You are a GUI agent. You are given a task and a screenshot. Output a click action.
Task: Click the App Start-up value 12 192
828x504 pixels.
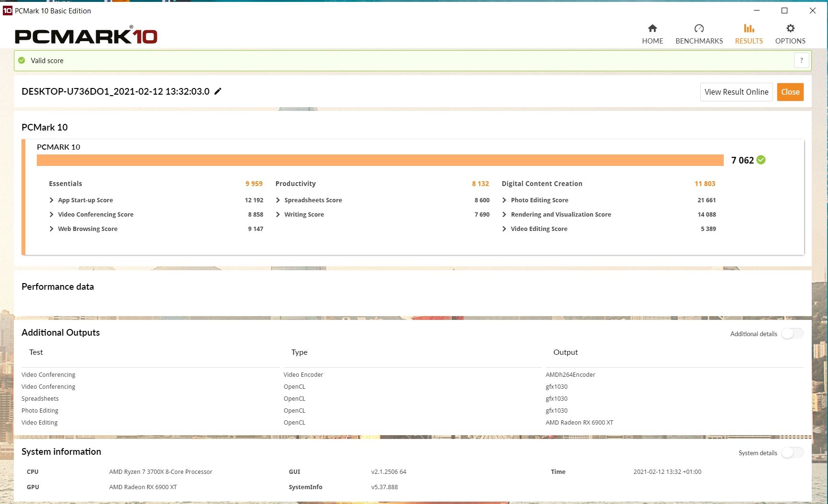click(254, 200)
